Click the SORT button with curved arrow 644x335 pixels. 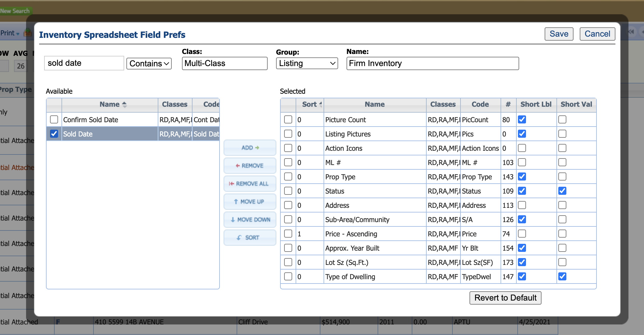tap(250, 238)
